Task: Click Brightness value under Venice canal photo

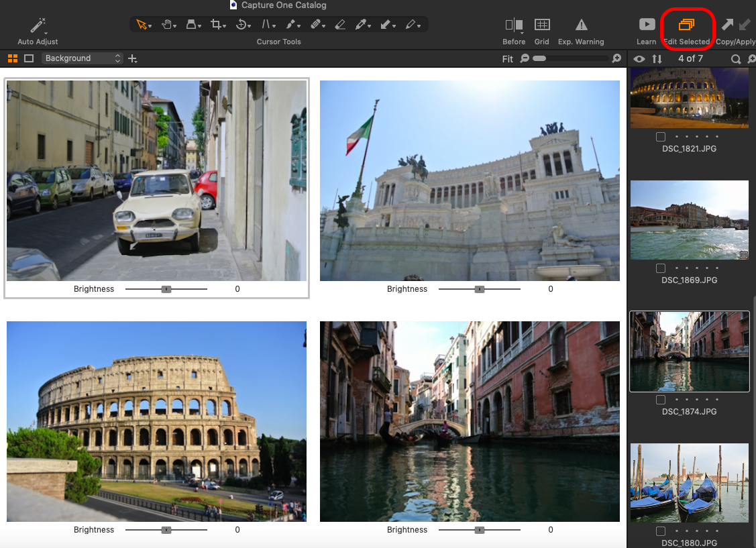Action: [x=551, y=529]
